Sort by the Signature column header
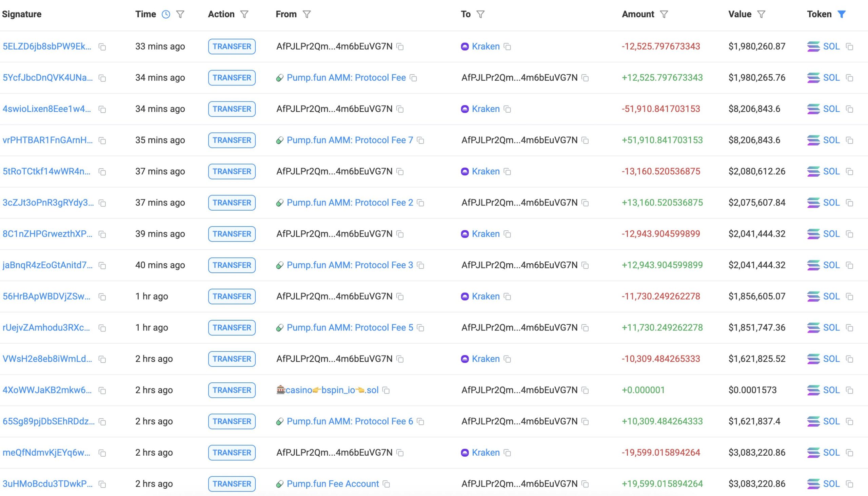This screenshot has height=496, width=868. [22, 14]
